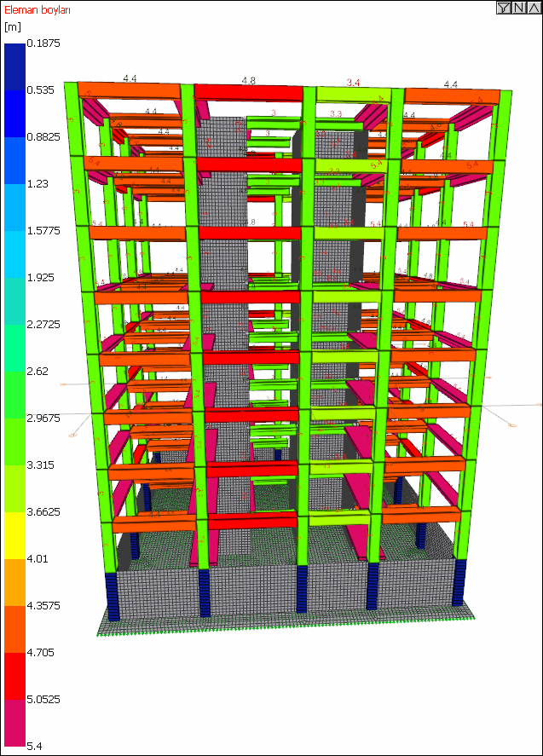
Task: Select the orange-red band below 4.3575
Action: coord(15,629)
